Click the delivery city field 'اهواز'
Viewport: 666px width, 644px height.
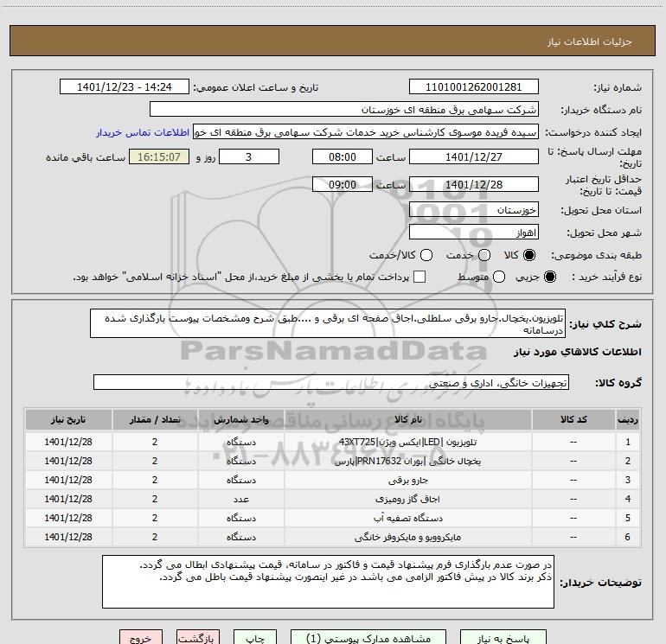pyautogui.click(x=473, y=233)
